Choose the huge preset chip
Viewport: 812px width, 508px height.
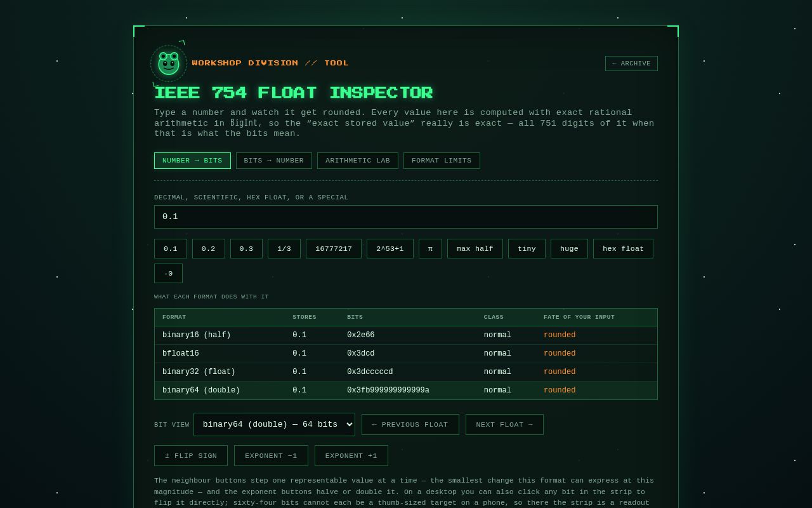pyautogui.click(x=569, y=248)
